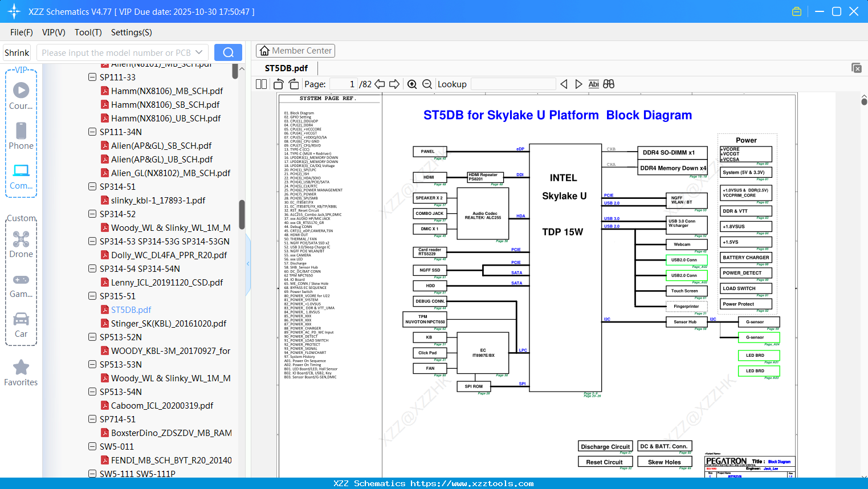Open Stinger_SK(KBL)_20161020.pdf file

(x=168, y=323)
